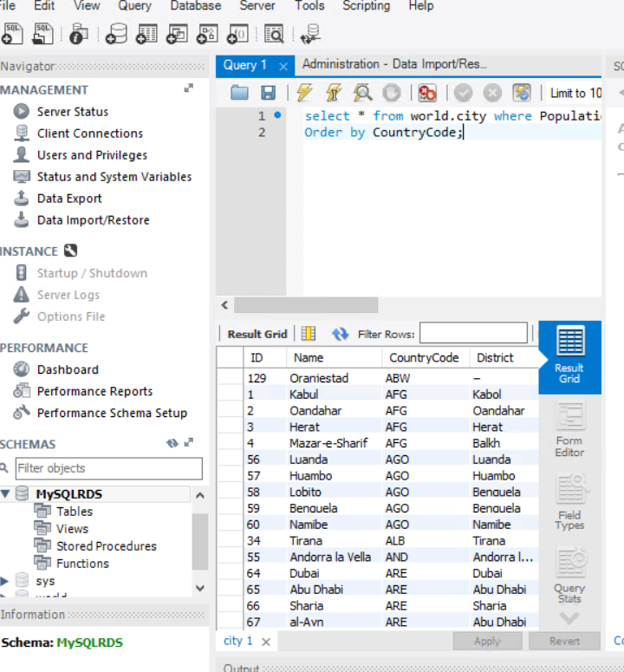624x672 pixels.
Task: Toggle wrap cell content icon in Result Grid
Action: pos(309,334)
